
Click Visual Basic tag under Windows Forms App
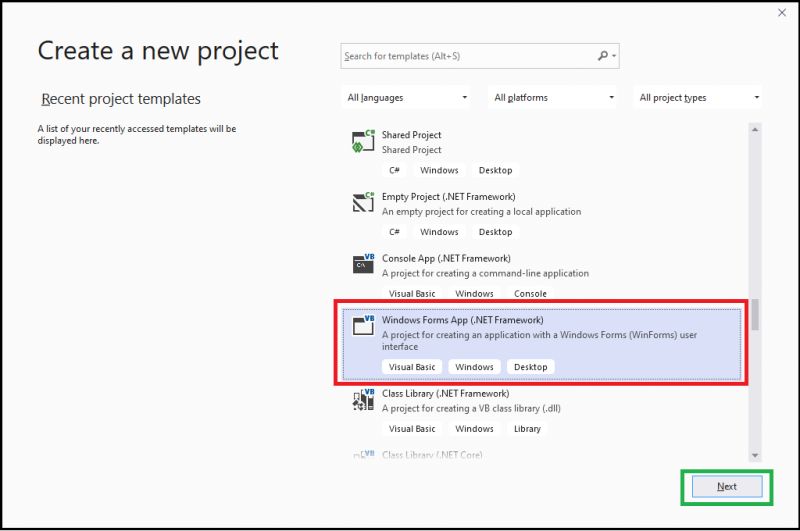412,367
